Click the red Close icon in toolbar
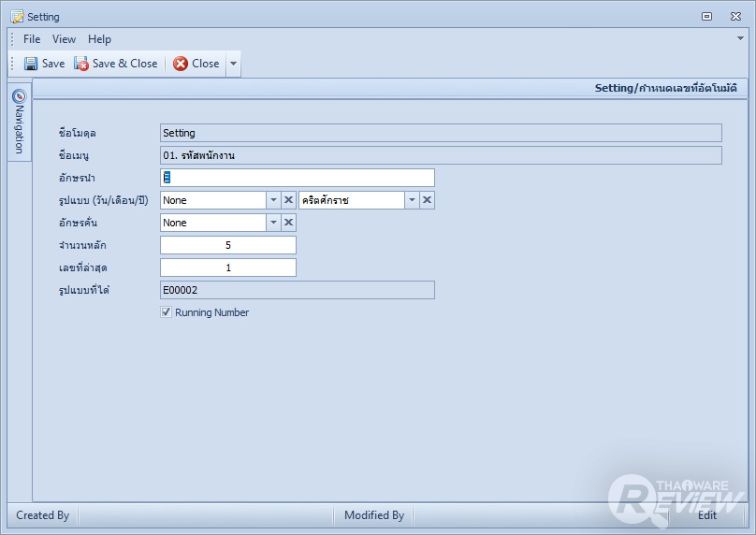The height and width of the screenshot is (535, 756). click(x=181, y=64)
